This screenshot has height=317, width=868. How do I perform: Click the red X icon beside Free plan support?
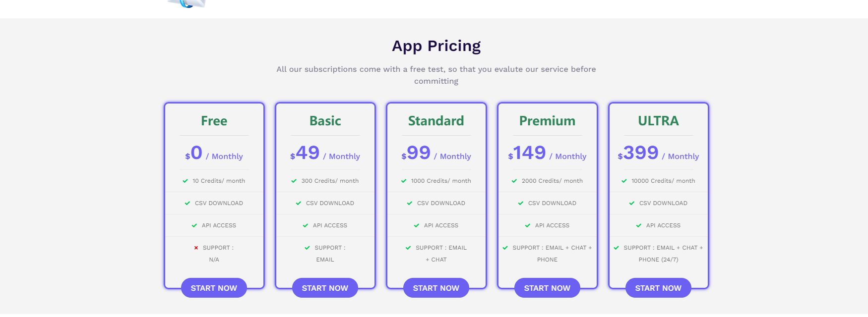196,248
